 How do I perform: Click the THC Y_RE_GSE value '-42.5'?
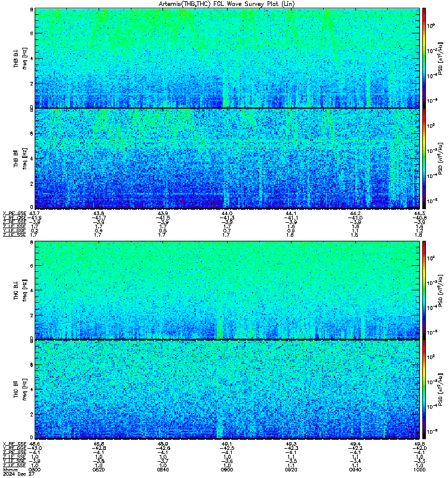227,449
